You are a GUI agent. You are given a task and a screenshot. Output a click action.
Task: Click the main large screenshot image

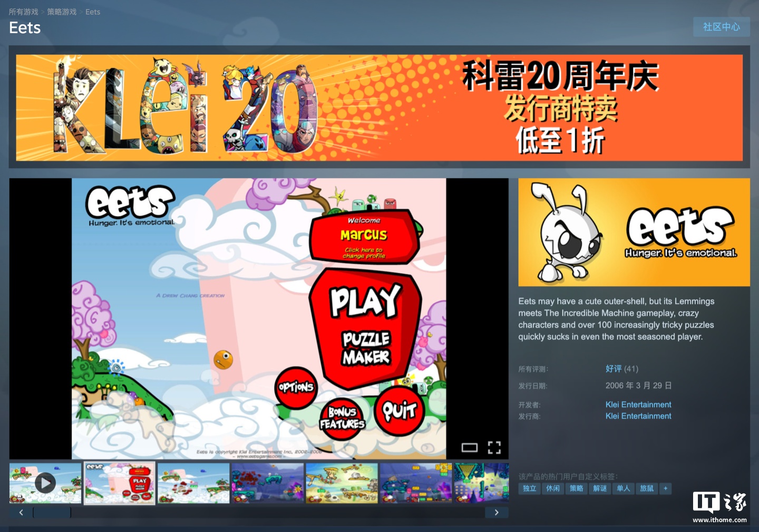(x=259, y=318)
